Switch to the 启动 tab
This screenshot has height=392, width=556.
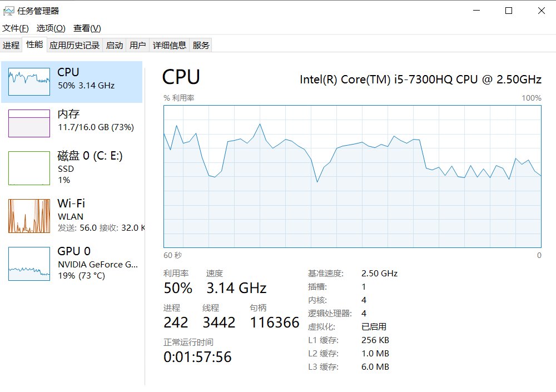coord(114,45)
